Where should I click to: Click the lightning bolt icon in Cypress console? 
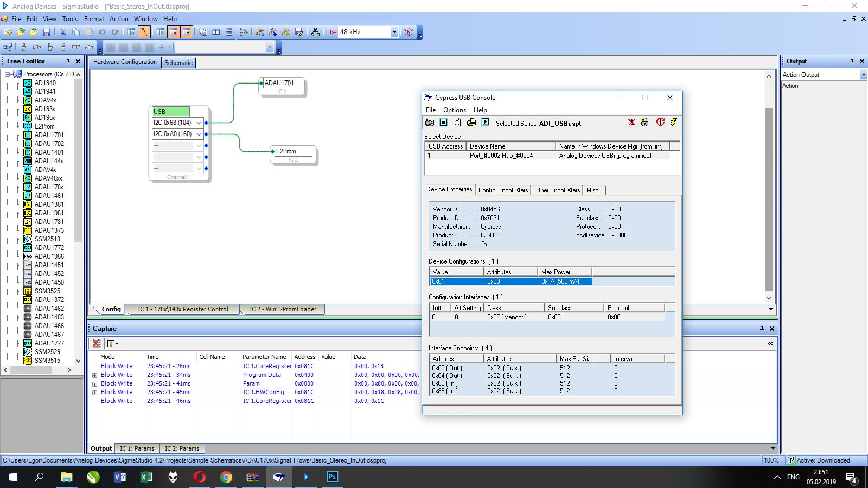point(673,123)
